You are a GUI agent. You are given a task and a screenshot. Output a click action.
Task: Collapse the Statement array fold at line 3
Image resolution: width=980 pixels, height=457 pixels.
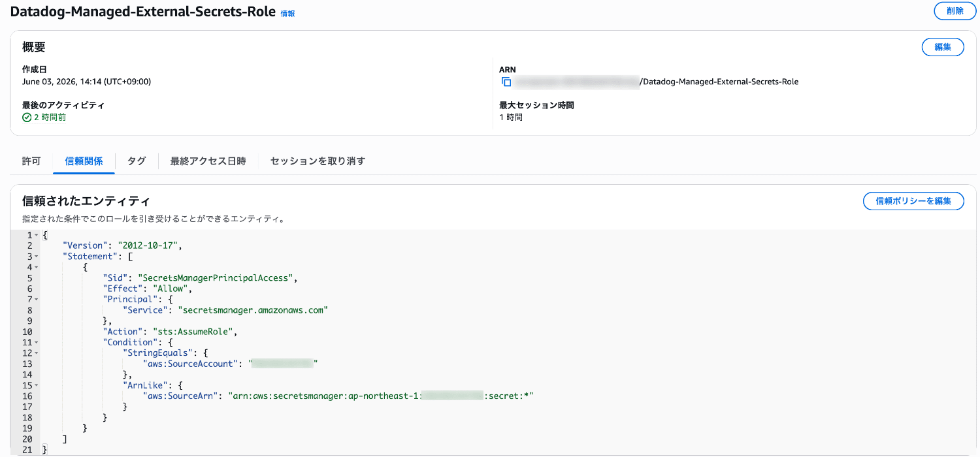coord(37,257)
